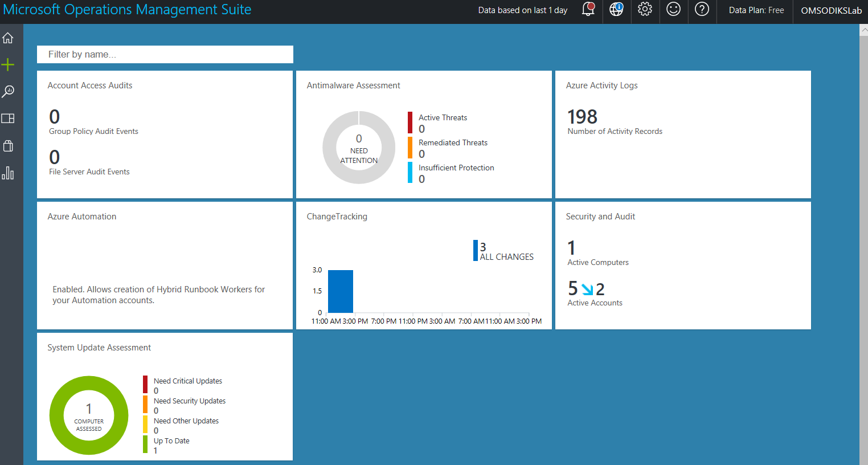The height and width of the screenshot is (465, 868).
Task: Click the blue Insufficient Protection swatch
Action: point(410,173)
